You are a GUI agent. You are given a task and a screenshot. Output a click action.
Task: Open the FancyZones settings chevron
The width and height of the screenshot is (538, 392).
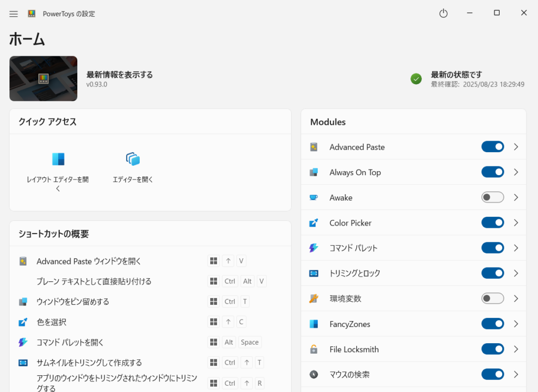coord(516,324)
